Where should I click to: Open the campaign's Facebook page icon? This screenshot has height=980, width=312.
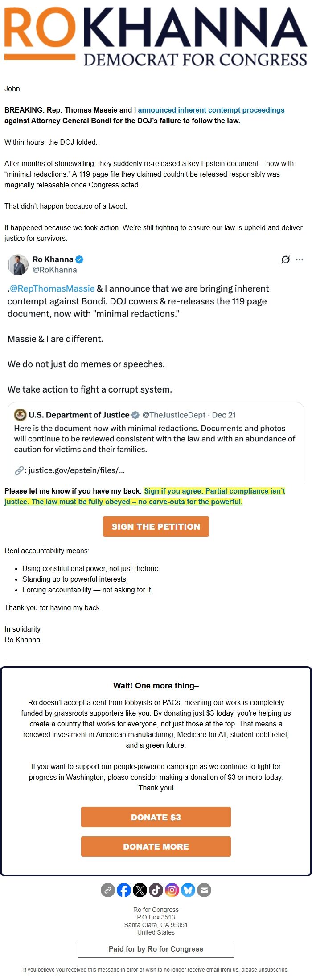pyautogui.click(x=124, y=890)
